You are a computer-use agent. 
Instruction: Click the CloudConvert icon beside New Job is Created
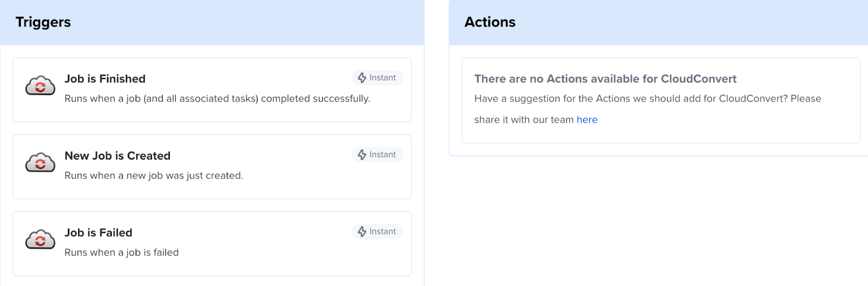coord(40,163)
